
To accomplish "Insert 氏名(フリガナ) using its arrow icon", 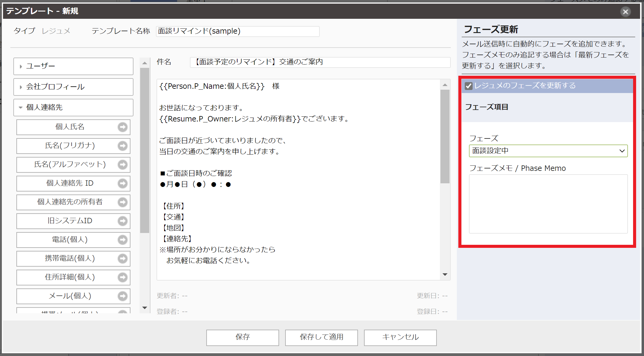I will 123,146.
